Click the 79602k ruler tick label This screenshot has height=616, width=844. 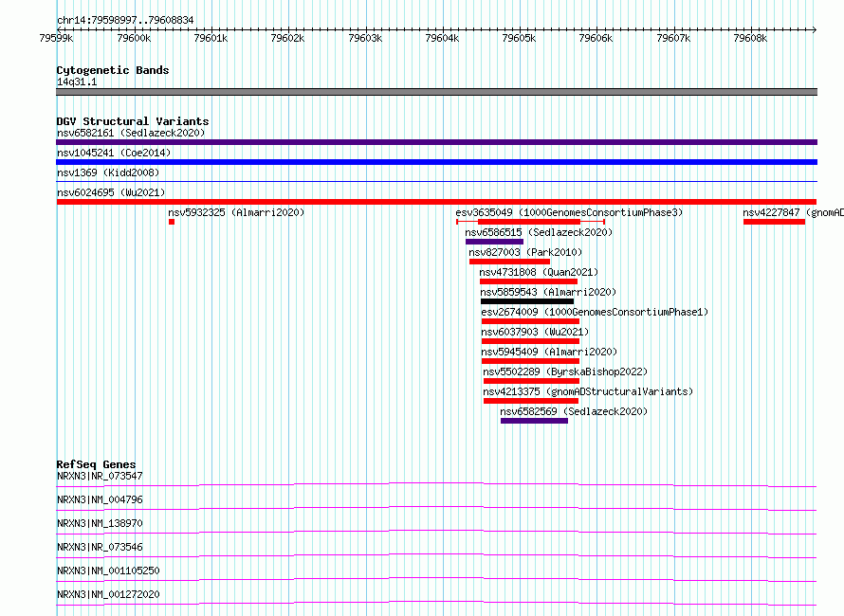tap(287, 38)
